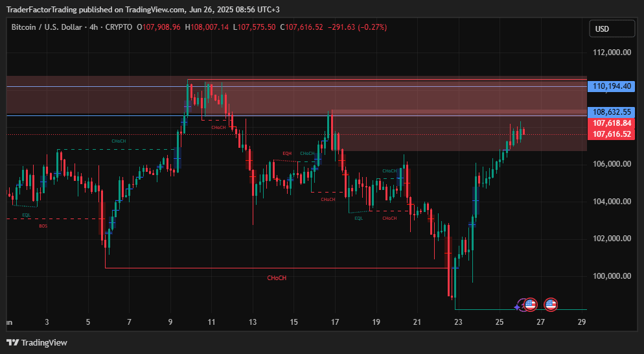The height and width of the screenshot is (354, 644).
Task: Click the high value H108,007.14
Action: (207, 27)
